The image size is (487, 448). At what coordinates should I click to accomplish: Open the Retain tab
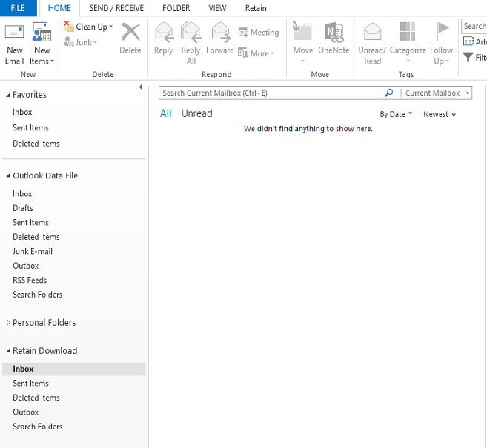point(256,8)
